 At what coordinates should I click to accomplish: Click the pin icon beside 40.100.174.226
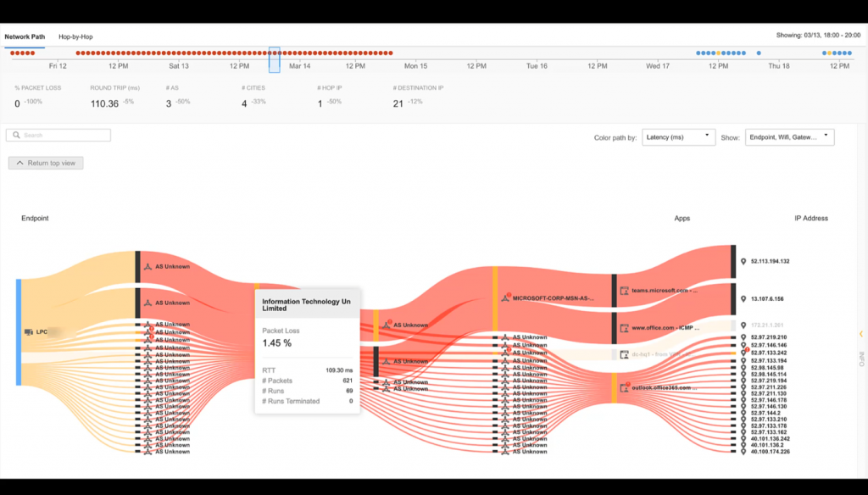743,452
